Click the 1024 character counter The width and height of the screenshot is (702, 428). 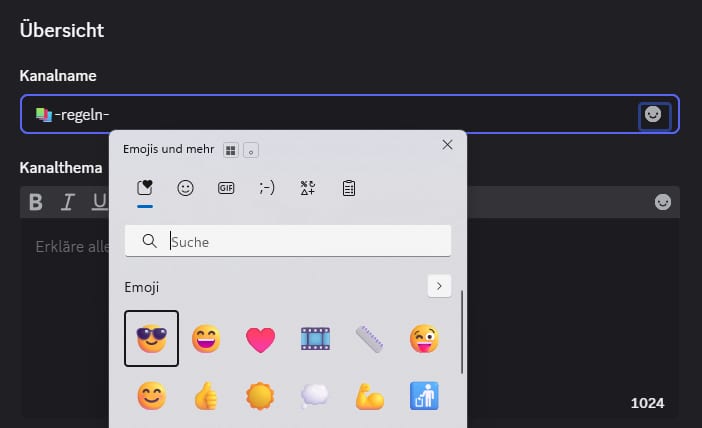tap(647, 403)
